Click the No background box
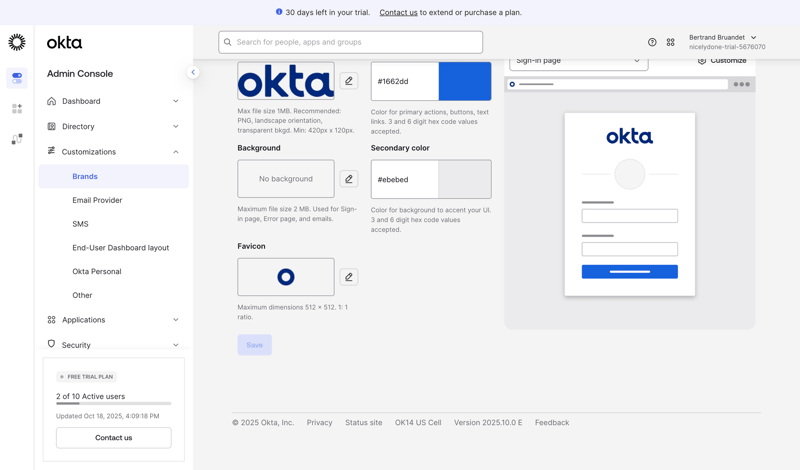The width and height of the screenshot is (800, 470). pos(286,179)
